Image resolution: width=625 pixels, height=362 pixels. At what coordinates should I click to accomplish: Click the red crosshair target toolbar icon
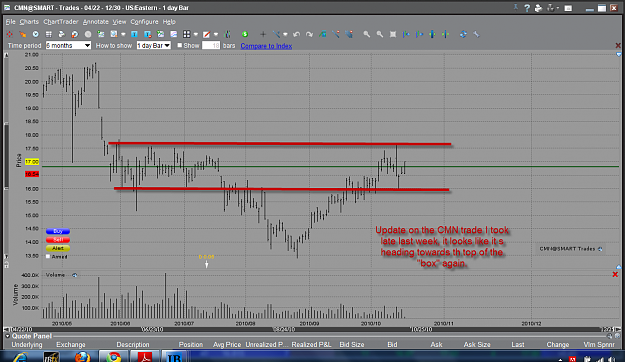coord(9,34)
